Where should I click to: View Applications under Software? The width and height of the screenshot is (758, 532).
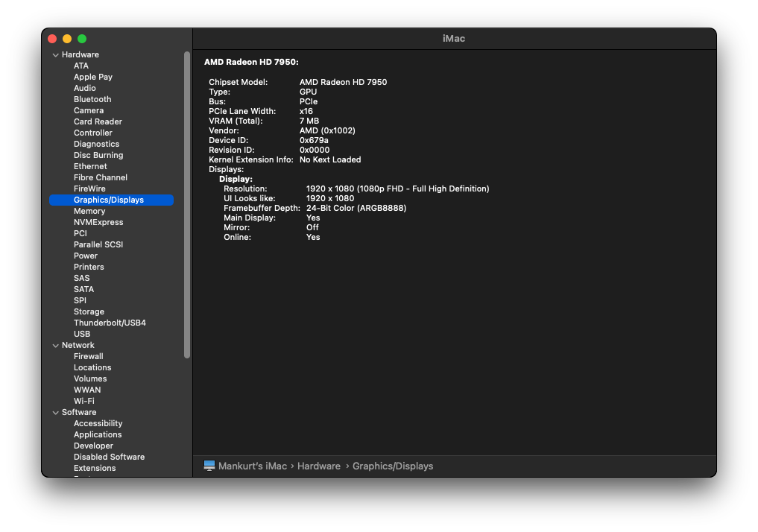[x=98, y=434]
